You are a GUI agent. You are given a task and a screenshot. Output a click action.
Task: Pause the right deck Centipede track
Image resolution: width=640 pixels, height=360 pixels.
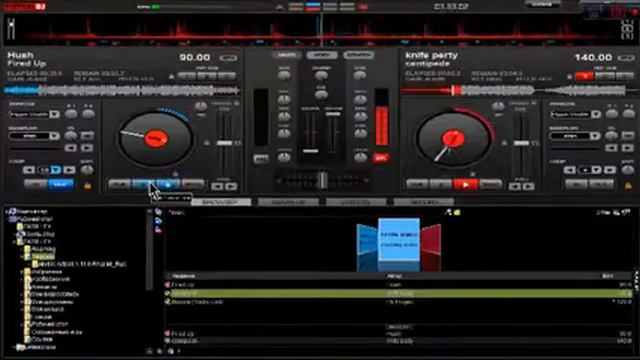441,185
